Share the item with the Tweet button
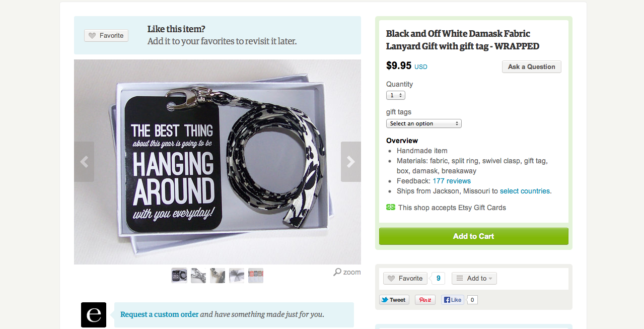The width and height of the screenshot is (644, 329). 394,300
